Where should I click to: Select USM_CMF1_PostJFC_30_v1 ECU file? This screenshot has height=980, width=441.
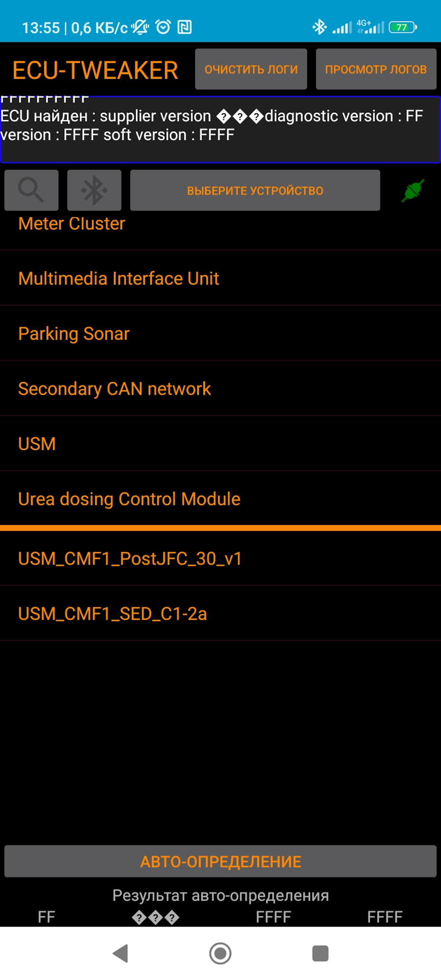[130, 559]
